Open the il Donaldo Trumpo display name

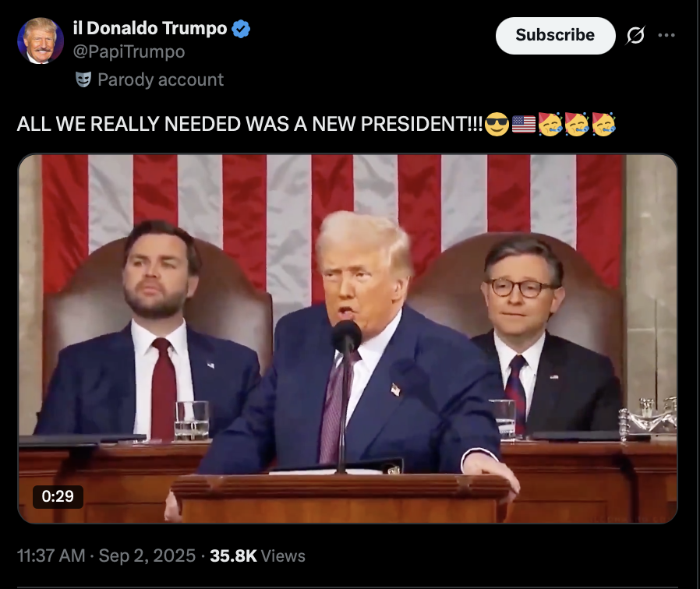pos(150,29)
